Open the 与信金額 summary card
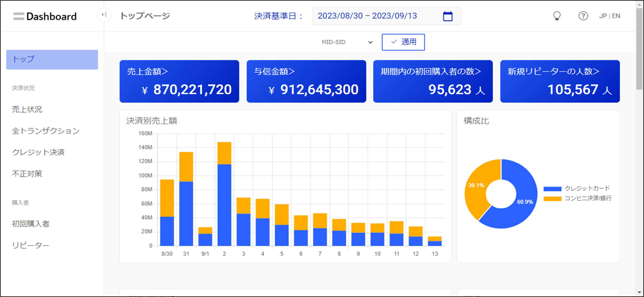Viewport: 644px width, 297px height. pyautogui.click(x=306, y=81)
